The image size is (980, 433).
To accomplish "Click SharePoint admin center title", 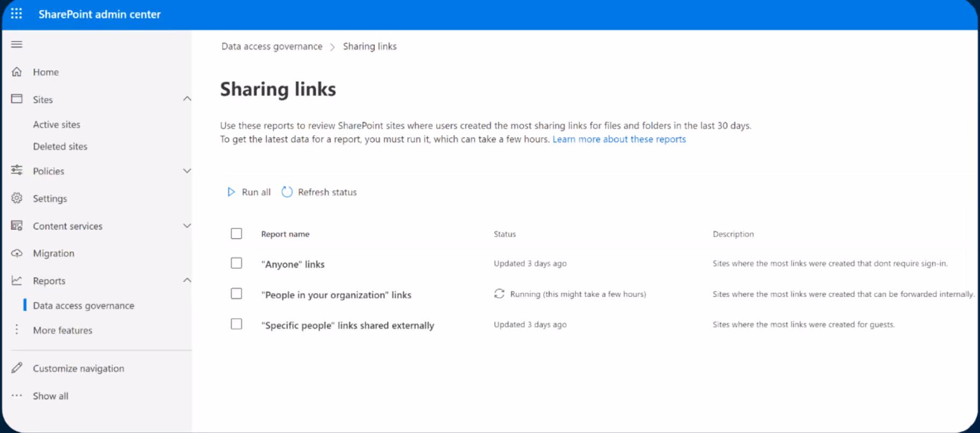I will point(99,15).
